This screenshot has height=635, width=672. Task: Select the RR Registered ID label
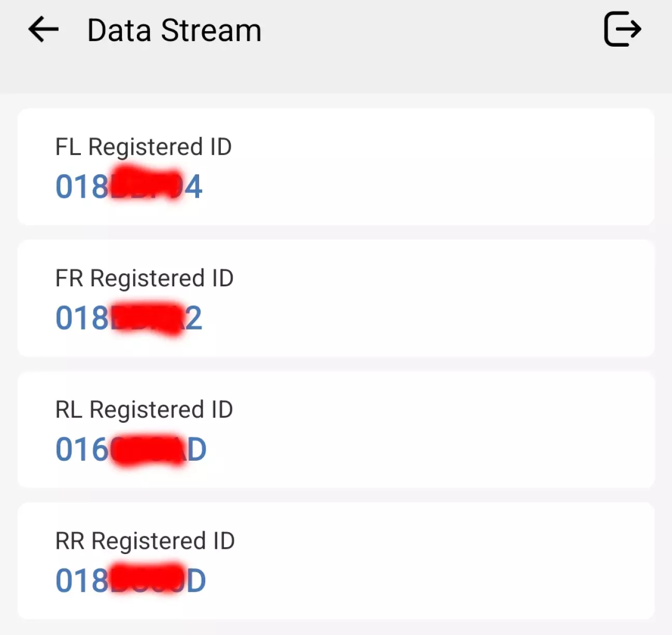coord(145,541)
